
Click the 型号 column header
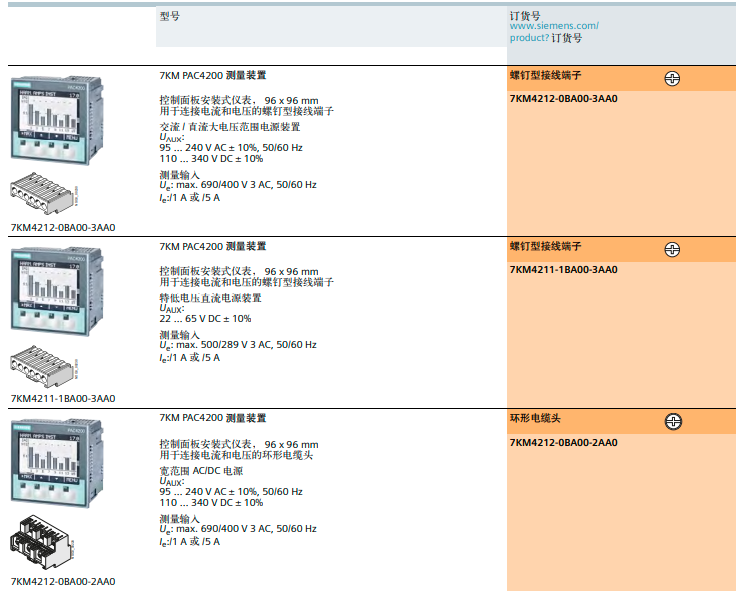(170, 17)
